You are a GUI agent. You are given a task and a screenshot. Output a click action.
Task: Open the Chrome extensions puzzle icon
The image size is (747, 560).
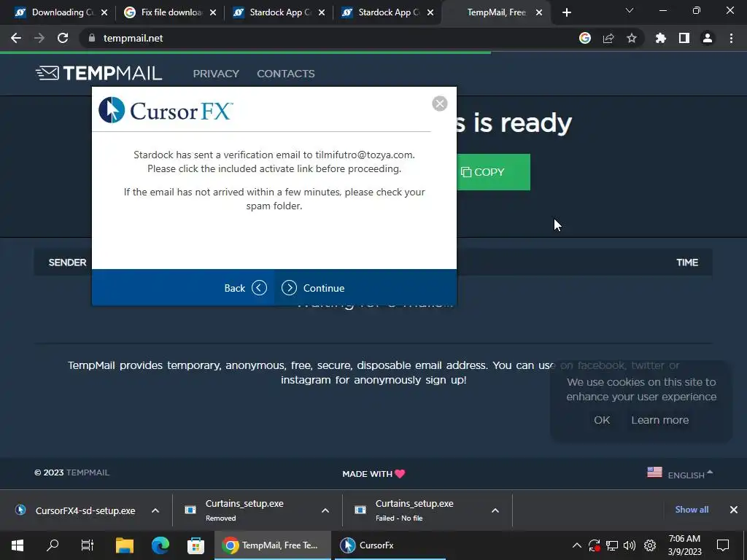click(x=661, y=38)
